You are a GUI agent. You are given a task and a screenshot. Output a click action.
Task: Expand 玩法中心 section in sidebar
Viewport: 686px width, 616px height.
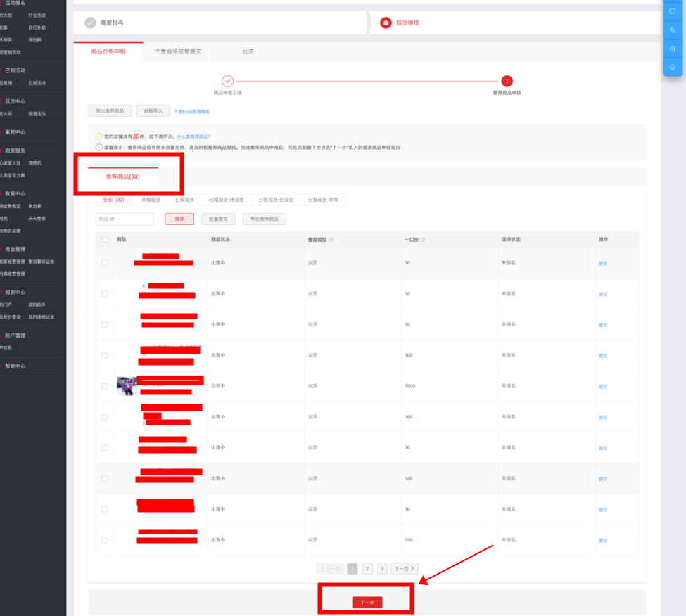[15, 101]
